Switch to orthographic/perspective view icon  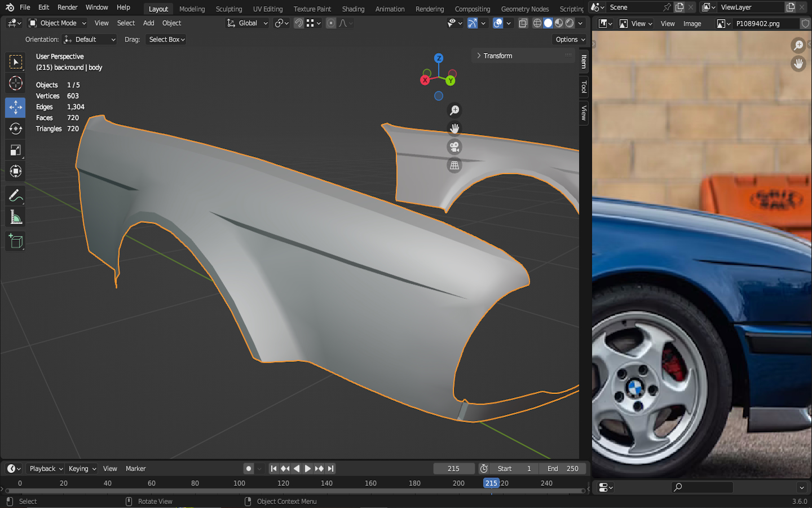[454, 165]
